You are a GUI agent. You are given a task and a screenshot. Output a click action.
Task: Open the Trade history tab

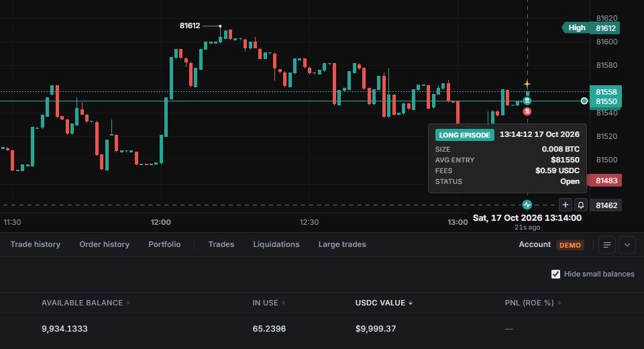pos(36,244)
